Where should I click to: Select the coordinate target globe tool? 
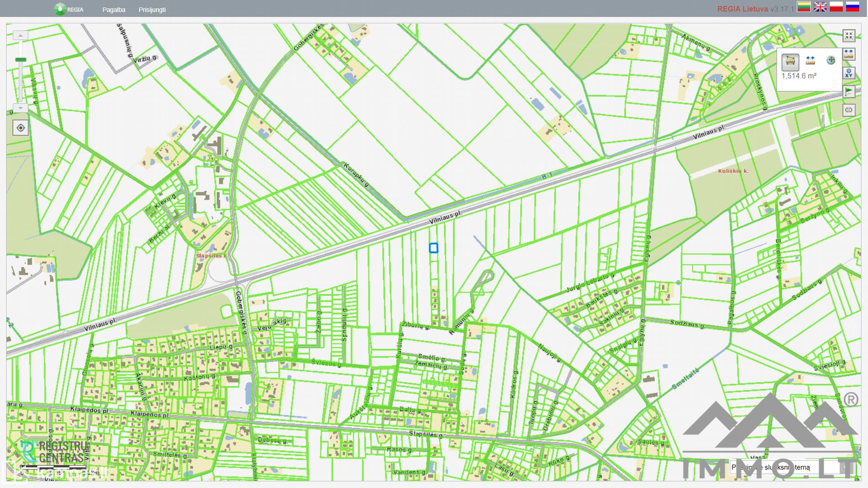point(831,60)
